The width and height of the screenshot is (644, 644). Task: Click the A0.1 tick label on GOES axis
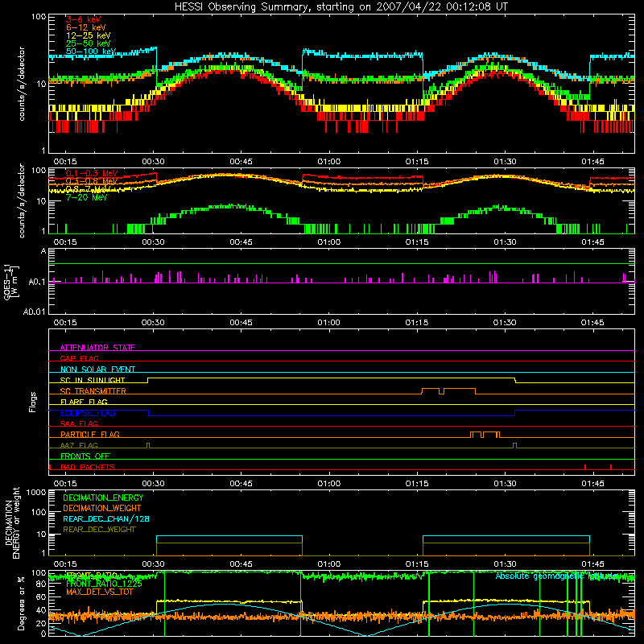coord(36,283)
